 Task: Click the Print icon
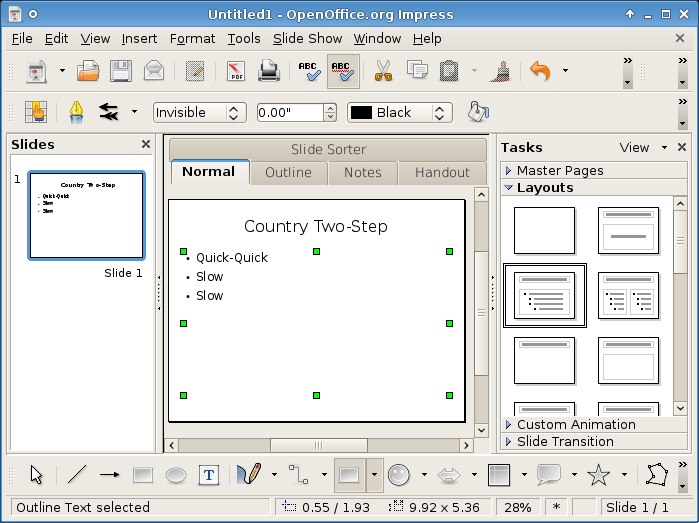coord(268,71)
